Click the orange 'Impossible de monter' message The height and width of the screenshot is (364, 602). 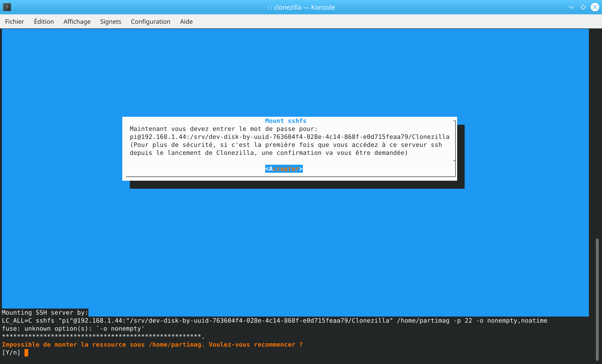click(152, 344)
